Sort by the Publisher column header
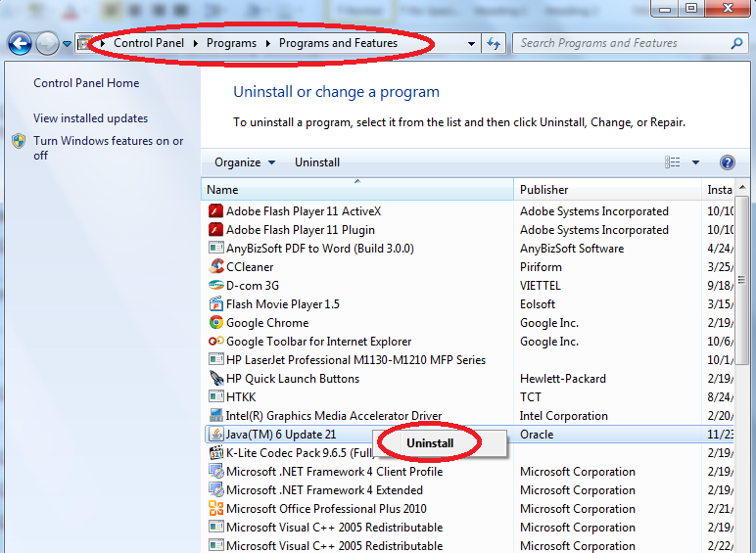 click(x=607, y=190)
